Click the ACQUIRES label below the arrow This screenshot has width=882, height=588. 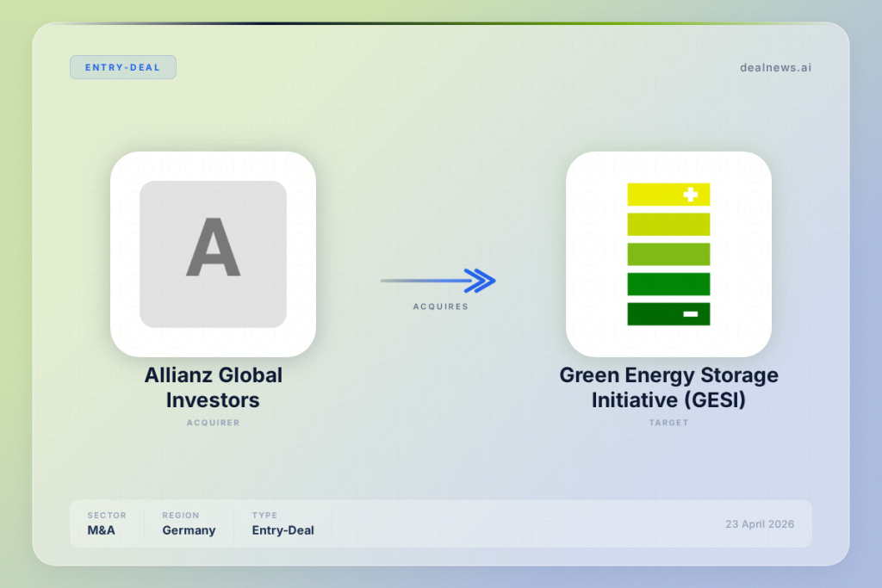[x=440, y=306]
